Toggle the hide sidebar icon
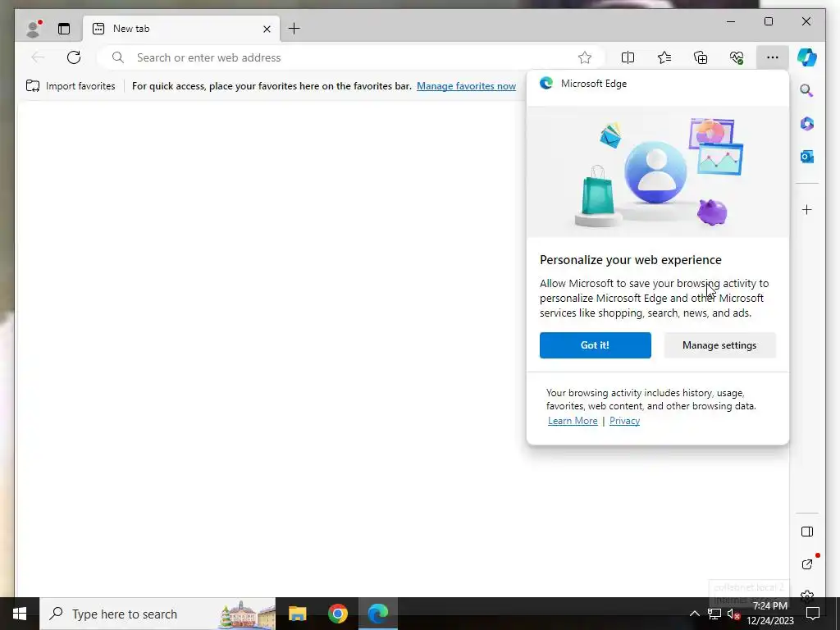 (807, 532)
